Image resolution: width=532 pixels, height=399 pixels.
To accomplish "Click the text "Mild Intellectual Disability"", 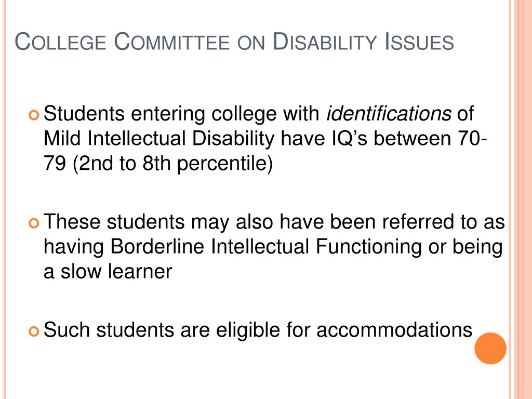I will [159, 139].
